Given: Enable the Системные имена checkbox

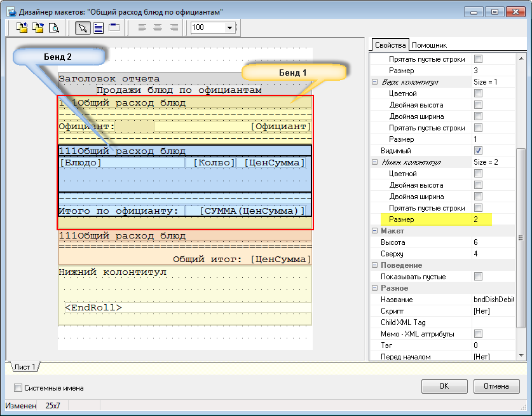Looking at the screenshot, I should pos(18,387).
